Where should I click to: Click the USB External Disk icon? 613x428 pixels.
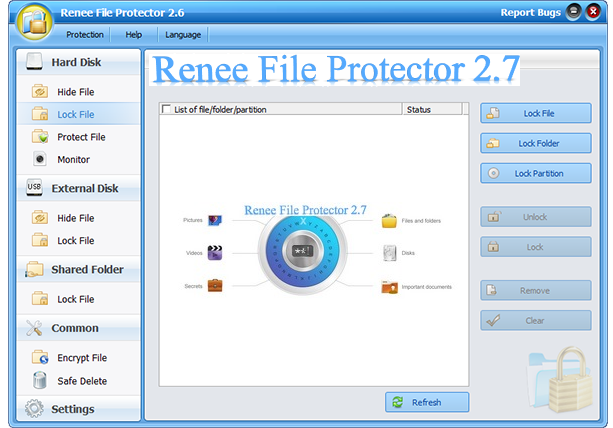click(x=34, y=187)
